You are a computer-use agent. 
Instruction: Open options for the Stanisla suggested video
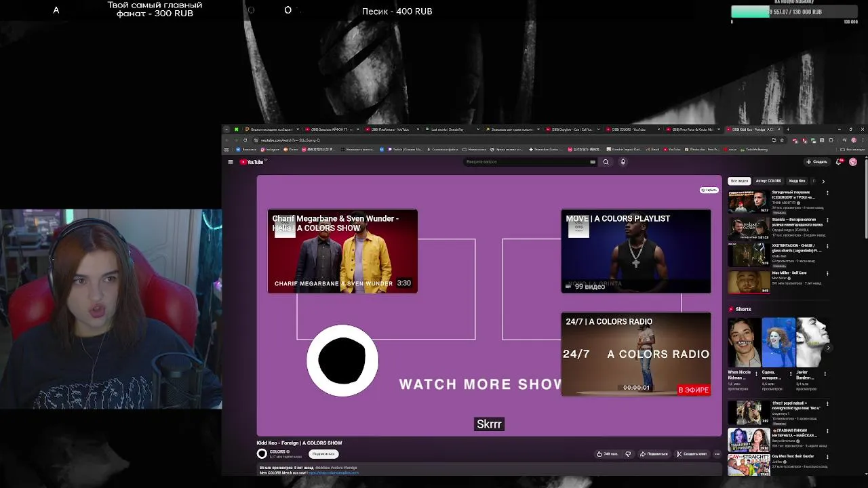827,220
